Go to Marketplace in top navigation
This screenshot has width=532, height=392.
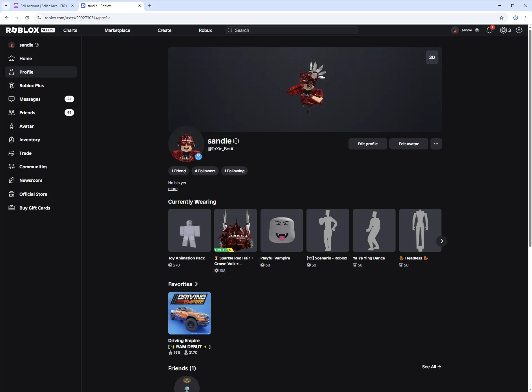click(x=117, y=30)
